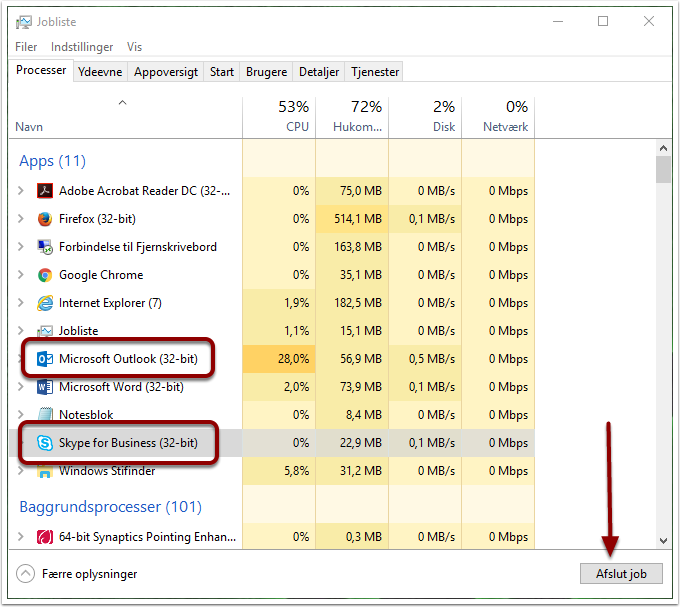
Task: Click the Skype for Business icon
Action: (x=45, y=443)
